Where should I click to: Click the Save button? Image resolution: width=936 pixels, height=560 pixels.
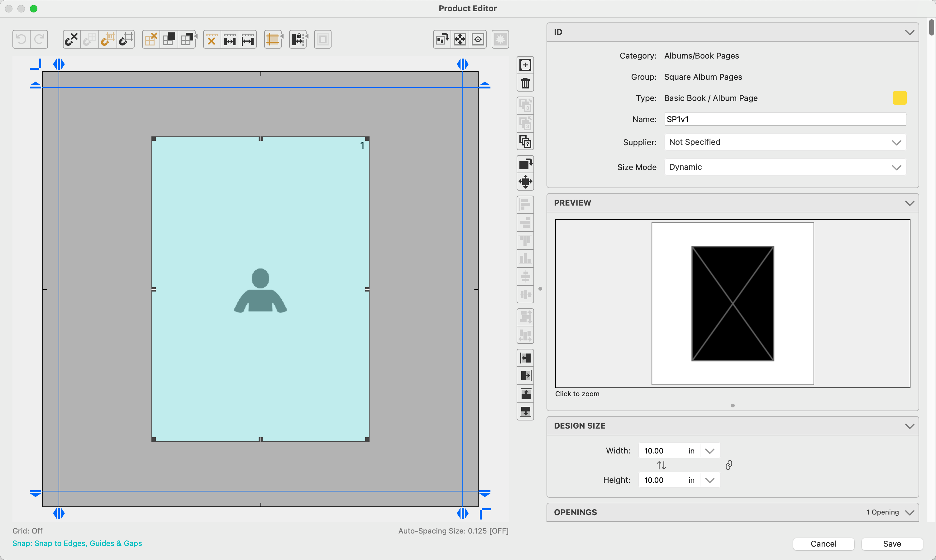(x=891, y=544)
